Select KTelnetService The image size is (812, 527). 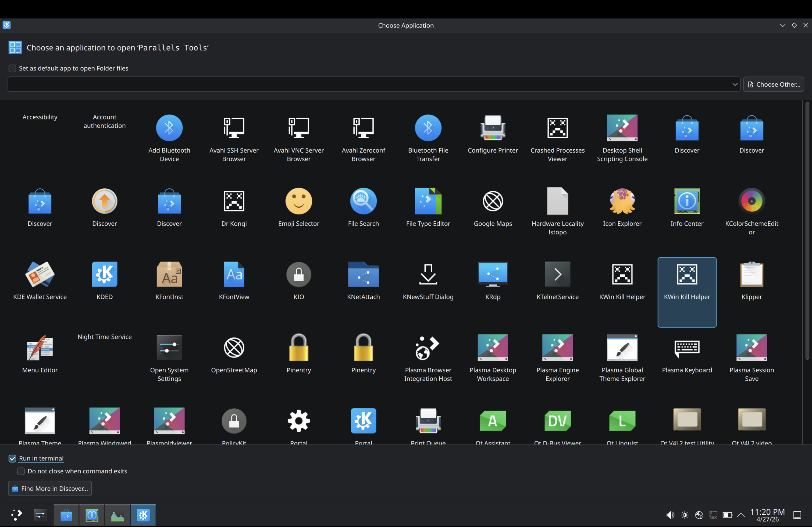pyautogui.click(x=558, y=281)
